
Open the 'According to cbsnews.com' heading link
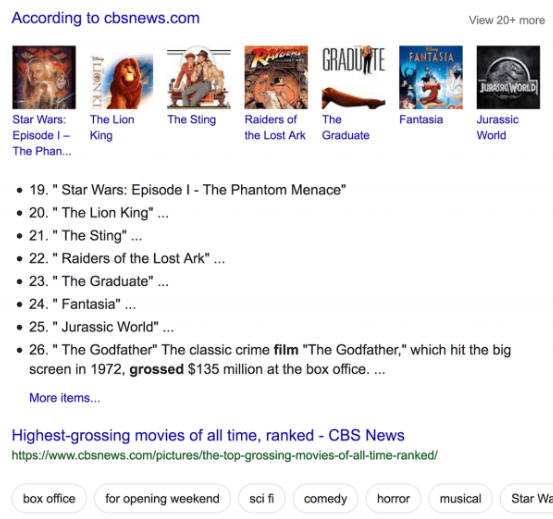[x=106, y=18]
